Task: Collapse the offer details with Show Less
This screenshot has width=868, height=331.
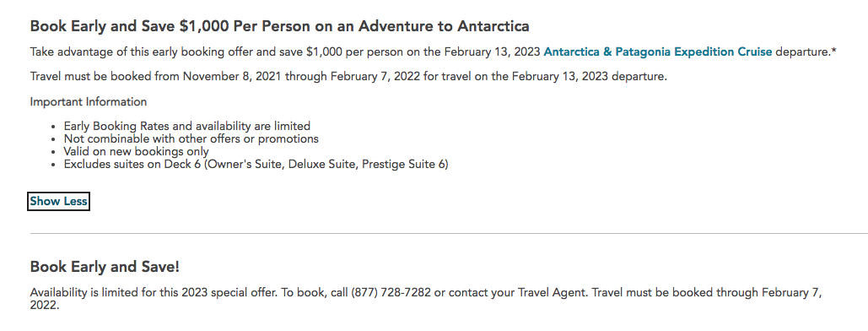Action: click(59, 201)
